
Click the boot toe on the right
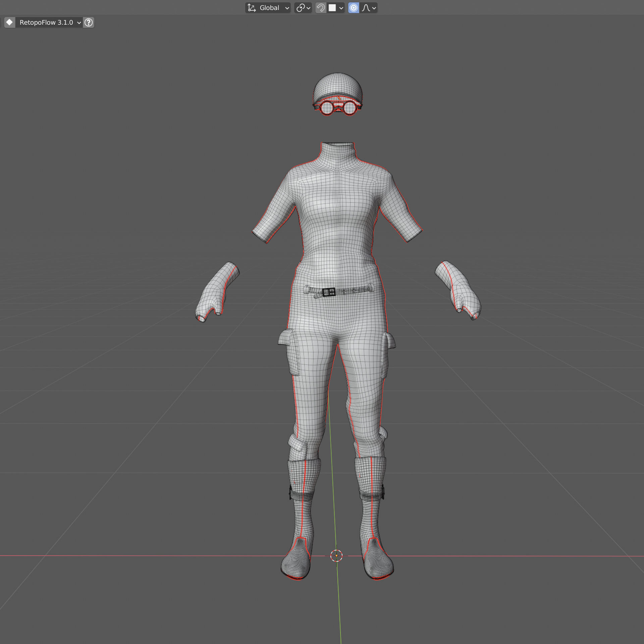(379, 569)
